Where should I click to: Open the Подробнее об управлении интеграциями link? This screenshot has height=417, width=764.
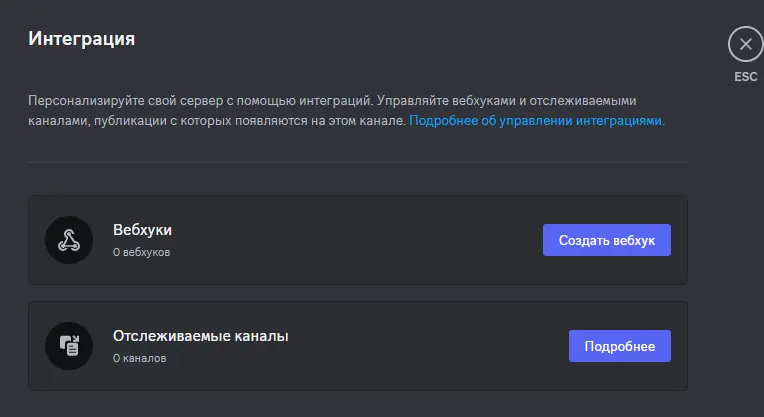(x=537, y=120)
